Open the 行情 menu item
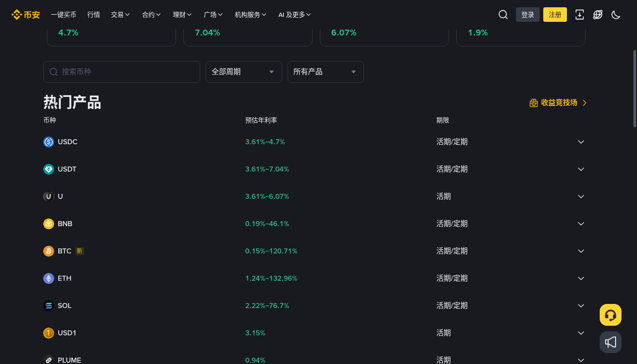This screenshot has height=364, width=637. [94, 15]
